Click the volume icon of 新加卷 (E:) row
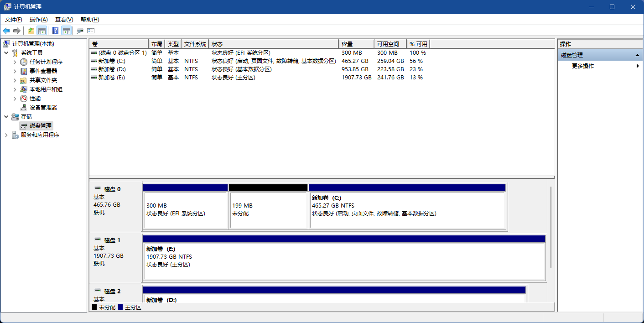 tap(94, 78)
